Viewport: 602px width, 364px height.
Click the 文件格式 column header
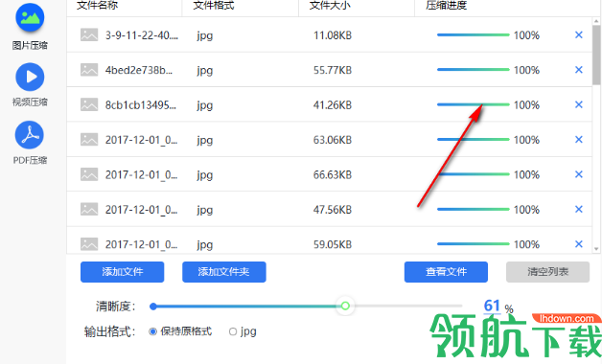(214, 6)
